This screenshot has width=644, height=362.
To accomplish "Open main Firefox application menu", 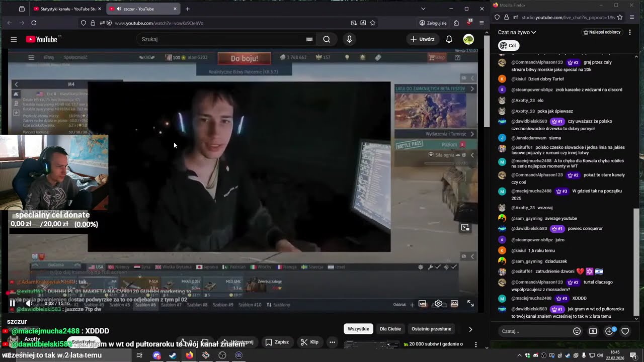I will click(x=481, y=23).
